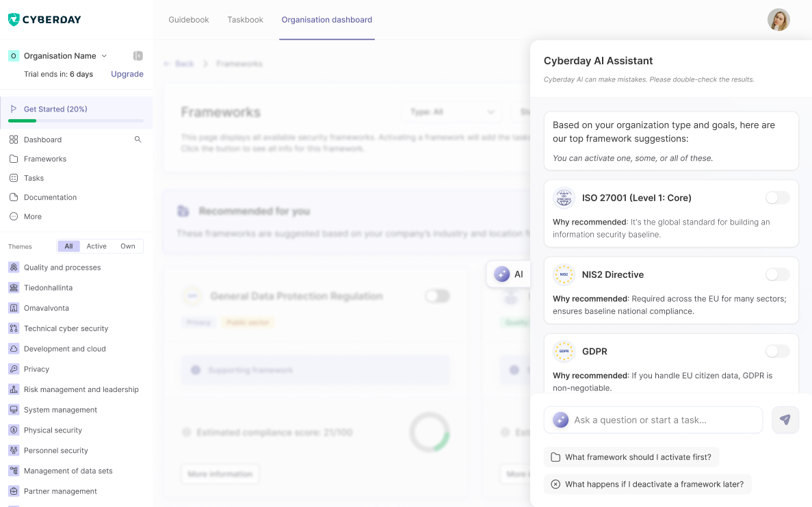Enable the GDPR toggle in assistant

(x=777, y=351)
